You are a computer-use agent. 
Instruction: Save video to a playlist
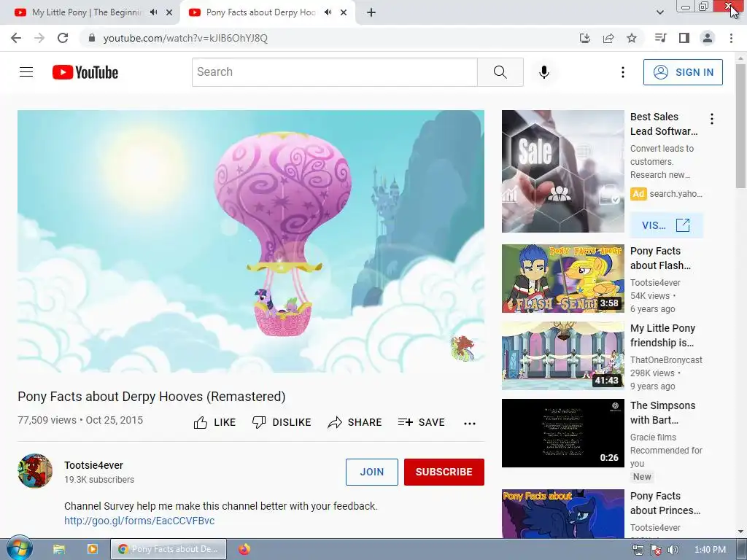(x=422, y=422)
